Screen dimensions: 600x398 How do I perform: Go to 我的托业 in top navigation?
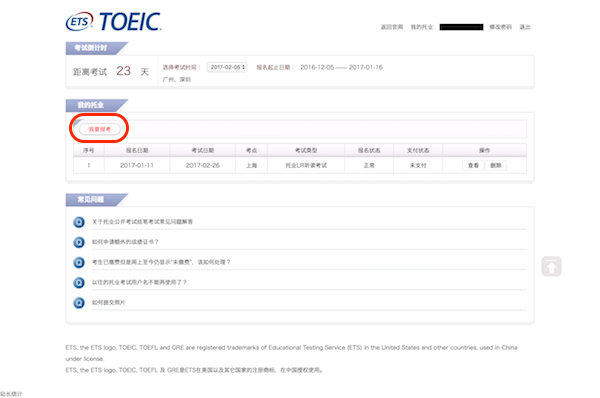pos(422,27)
